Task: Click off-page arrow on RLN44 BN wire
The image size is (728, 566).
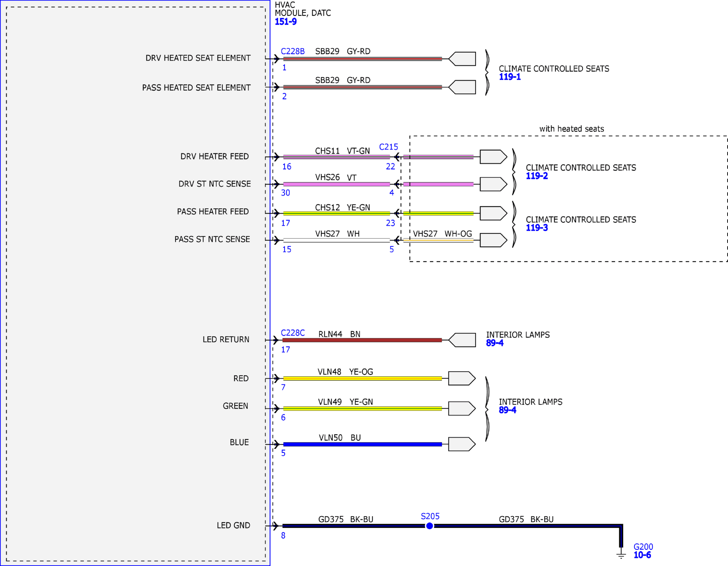Action: (462, 340)
